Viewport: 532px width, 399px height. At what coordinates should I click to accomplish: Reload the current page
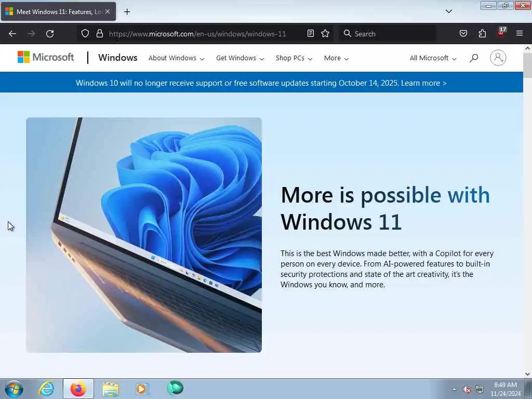pyautogui.click(x=50, y=34)
